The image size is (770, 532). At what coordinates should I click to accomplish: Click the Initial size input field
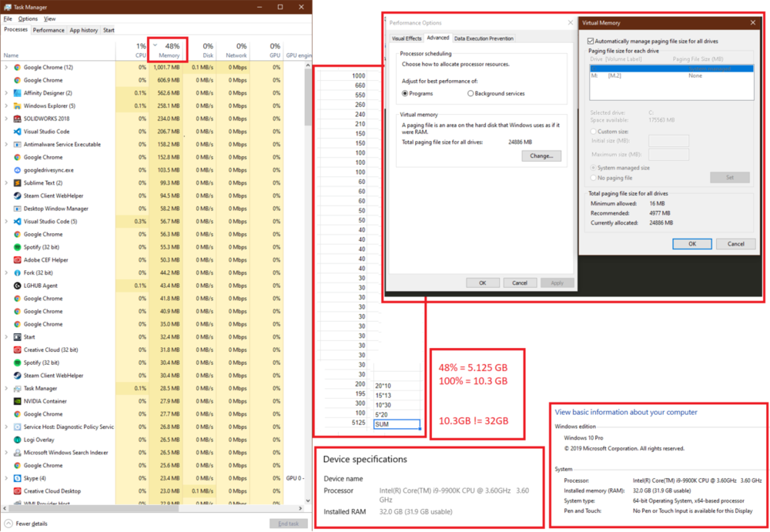(668, 141)
